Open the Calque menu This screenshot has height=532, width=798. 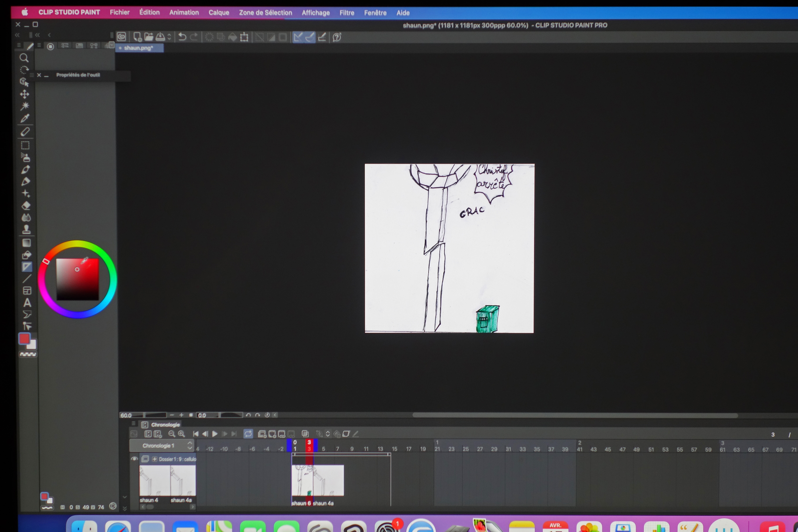click(219, 13)
